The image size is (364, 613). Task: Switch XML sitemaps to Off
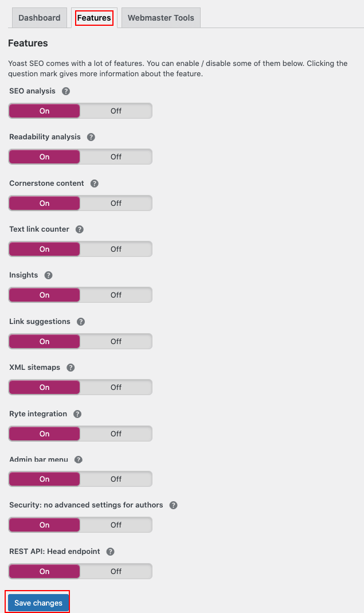click(x=116, y=388)
